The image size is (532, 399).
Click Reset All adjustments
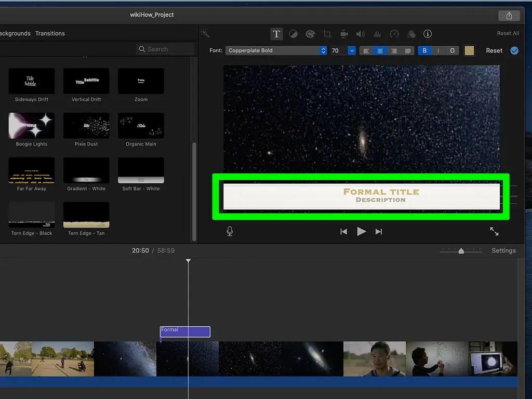[508, 33]
